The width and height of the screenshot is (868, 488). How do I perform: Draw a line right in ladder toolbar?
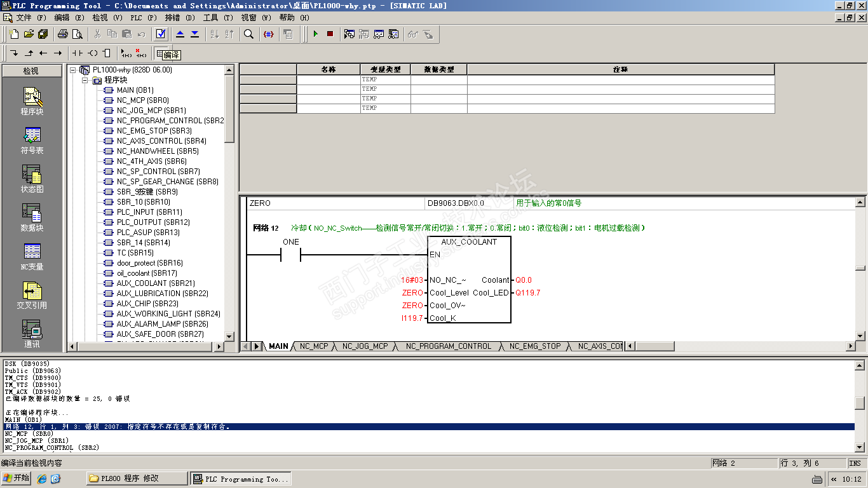pos(58,53)
